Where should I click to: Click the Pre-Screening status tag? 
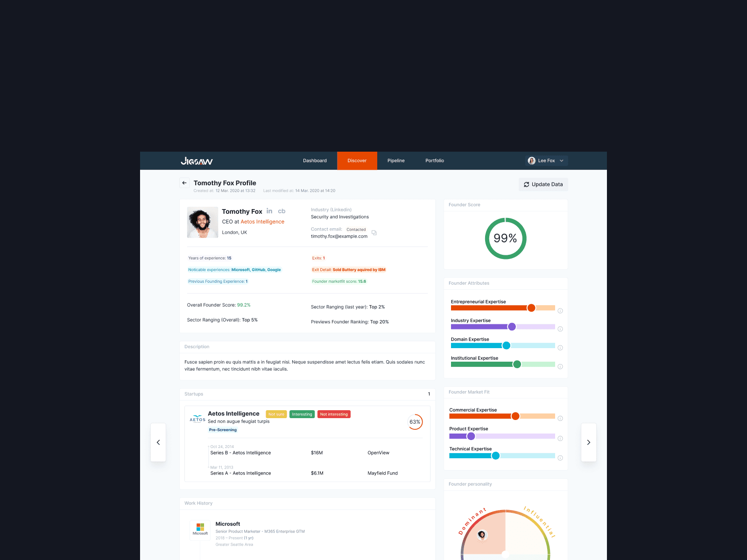(x=223, y=430)
